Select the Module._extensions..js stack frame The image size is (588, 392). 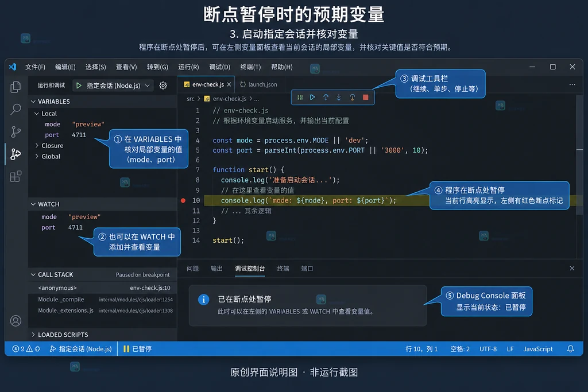point(102,311)
